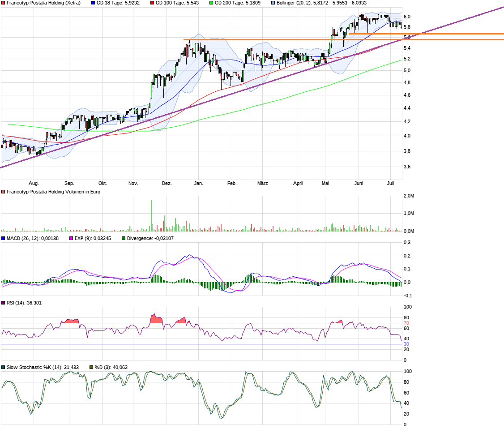Click the green Divergence legend swatch
504x429 pixels.
pyautogui.click(x=124, y=238)
